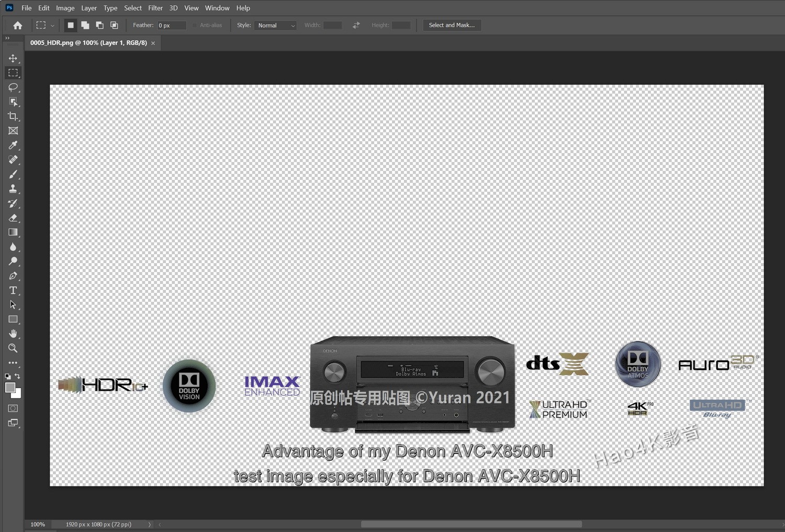Open the Window menu
This screenshot has width=785, height=532.
click(x=217, y=8)
